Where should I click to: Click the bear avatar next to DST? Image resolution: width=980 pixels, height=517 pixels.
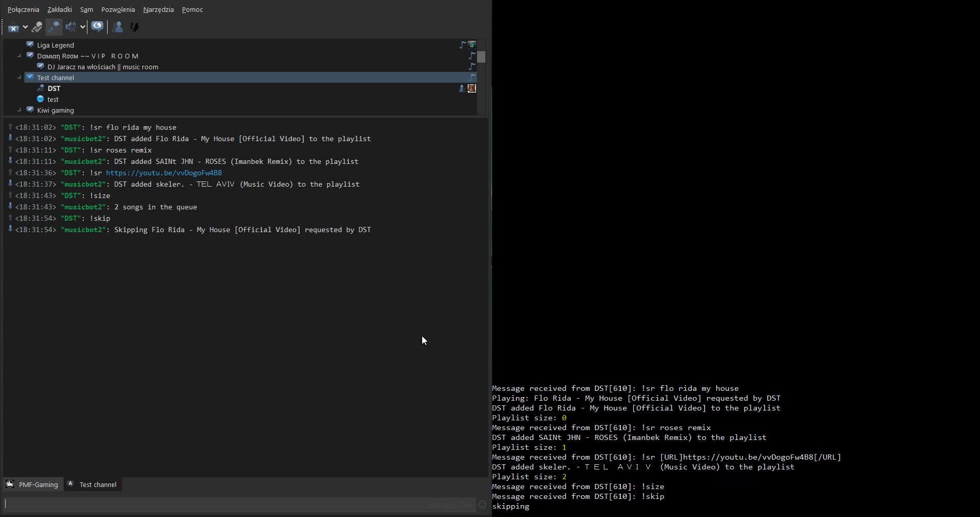[x=472, y=88]
